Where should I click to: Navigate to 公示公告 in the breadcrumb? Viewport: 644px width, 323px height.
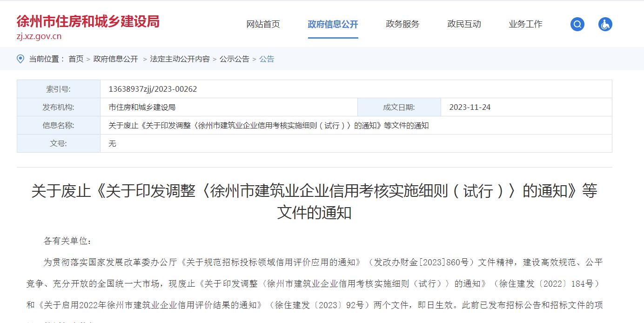pyautogui.click(x=234, y=59)
